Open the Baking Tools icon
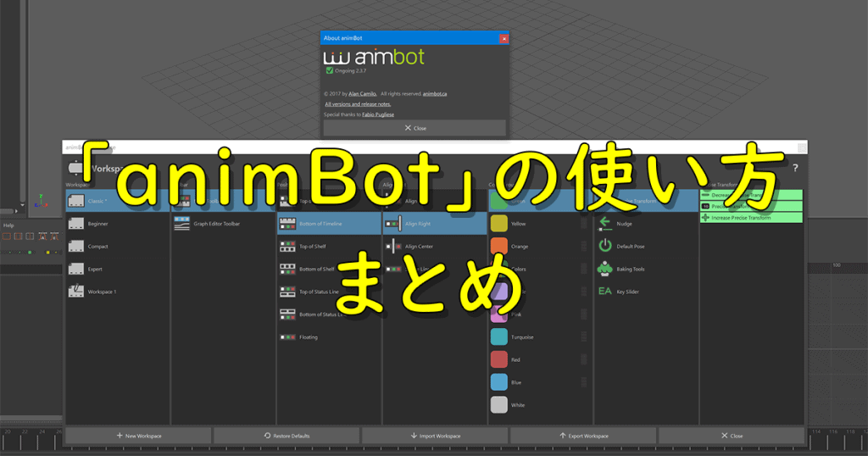Image resolution: width=868 pixels, height=456 pixels. click(604, 269)
